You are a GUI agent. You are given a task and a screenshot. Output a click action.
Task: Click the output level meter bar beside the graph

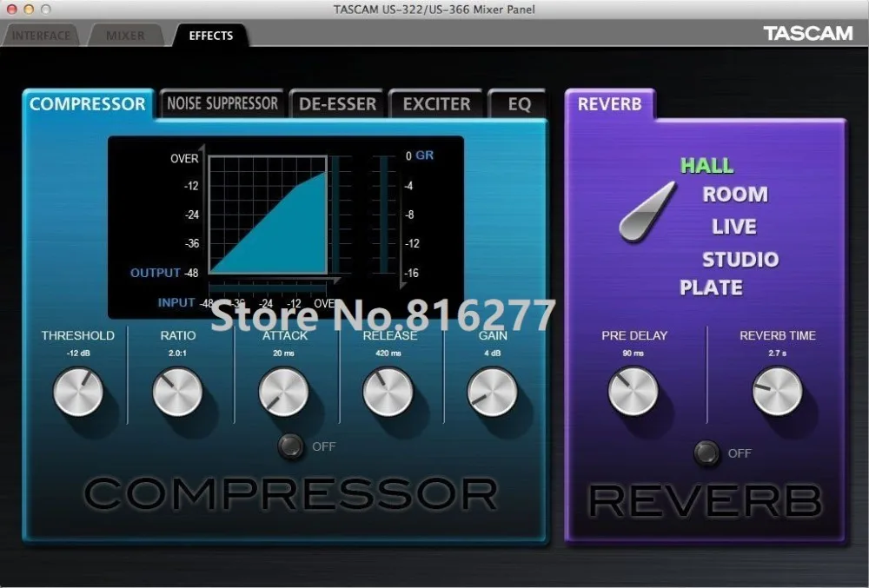pyautogui.click(x=335, y=215)
